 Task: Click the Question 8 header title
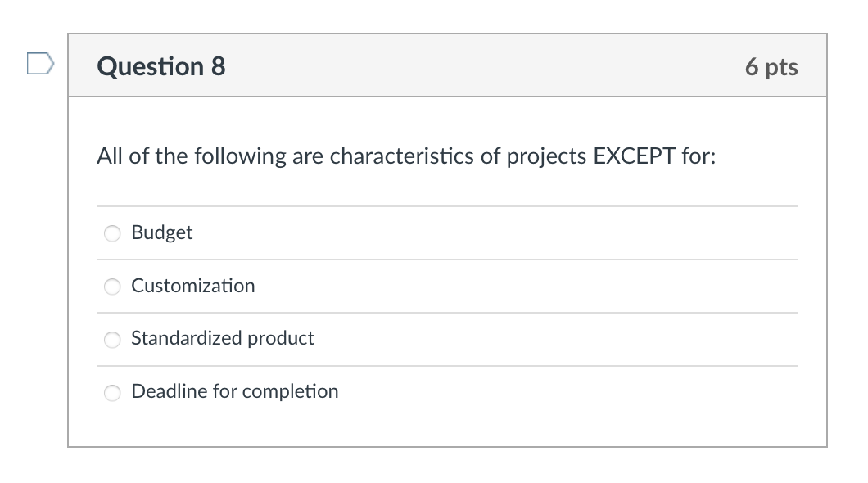tap(160, 66)
